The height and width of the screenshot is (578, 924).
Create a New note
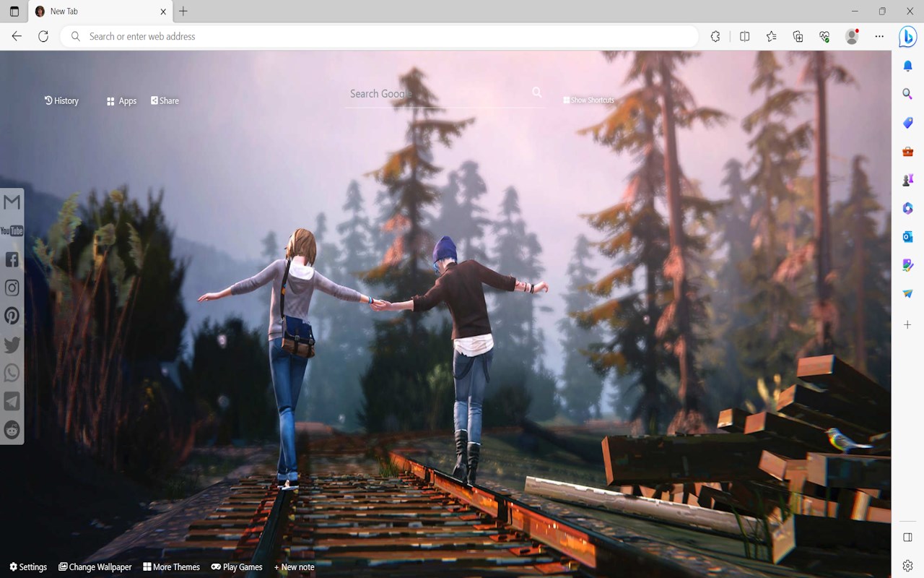[x=295, y=567]
